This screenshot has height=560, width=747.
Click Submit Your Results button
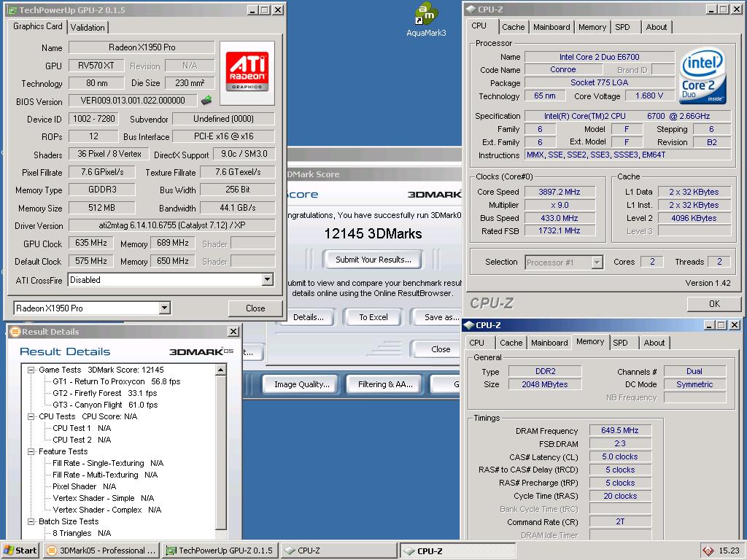click(373, 260)
